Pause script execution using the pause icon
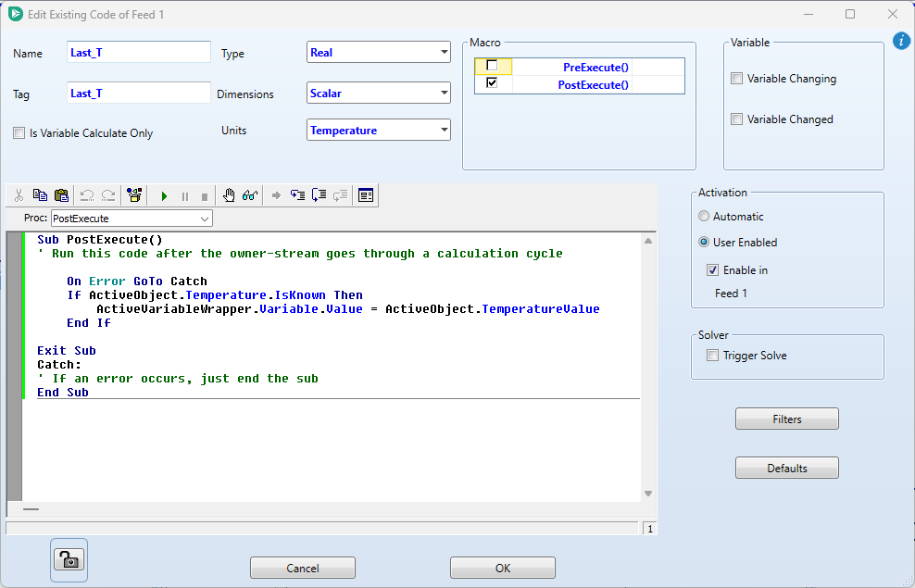Screen dimensions: 915x588 (x=184, y=194)
